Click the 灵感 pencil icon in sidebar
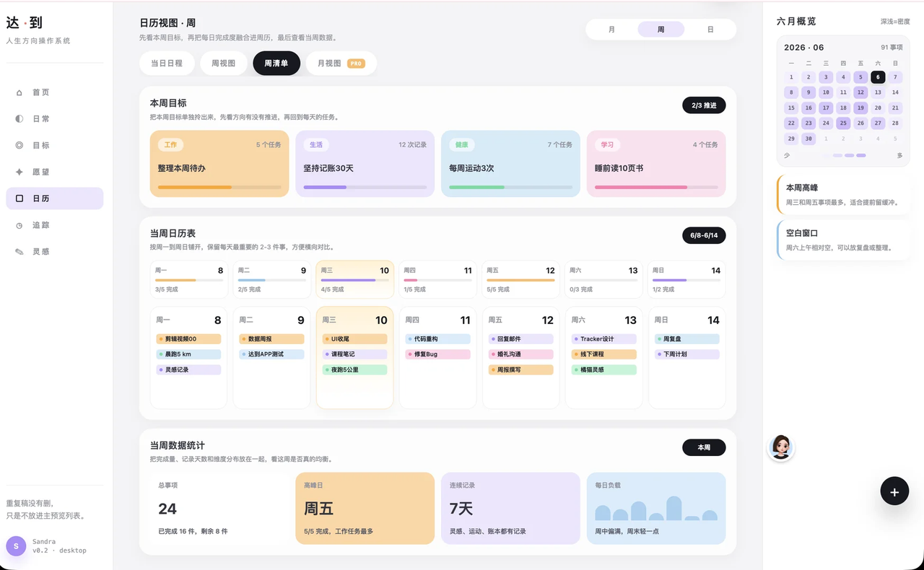Screen dimensions: 924x570 coord(19,252)
